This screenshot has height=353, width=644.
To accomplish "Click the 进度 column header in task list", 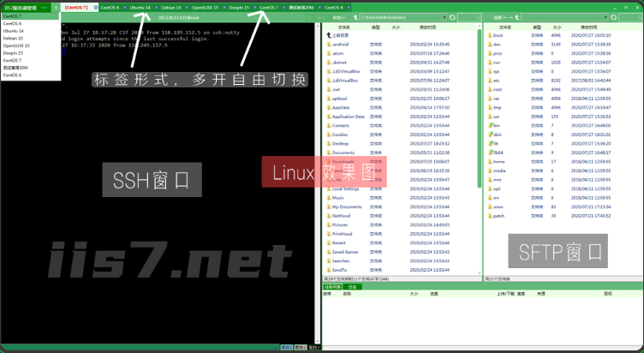I will 433,294.
